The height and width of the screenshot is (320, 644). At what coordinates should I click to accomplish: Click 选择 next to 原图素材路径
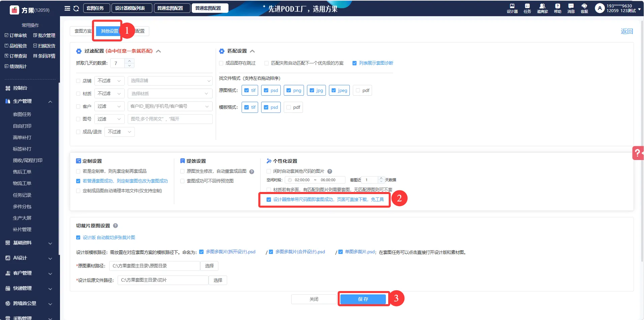pyautogui.click(x=209, y=266)
